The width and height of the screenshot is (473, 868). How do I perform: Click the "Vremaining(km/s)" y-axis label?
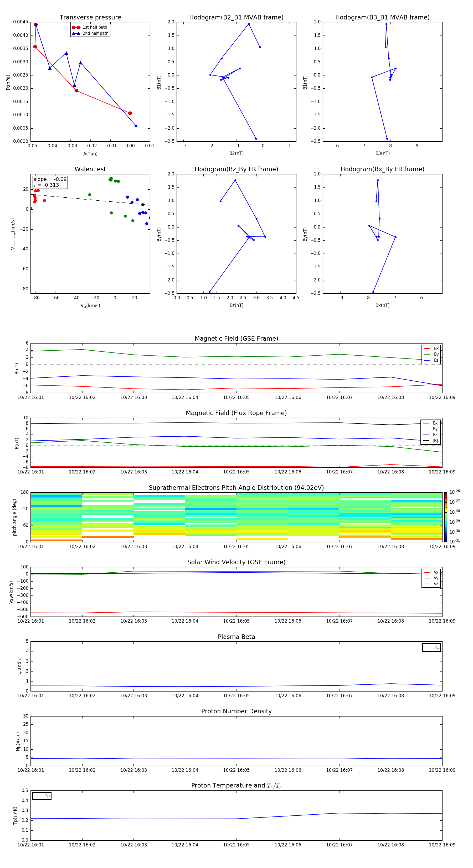13,234
